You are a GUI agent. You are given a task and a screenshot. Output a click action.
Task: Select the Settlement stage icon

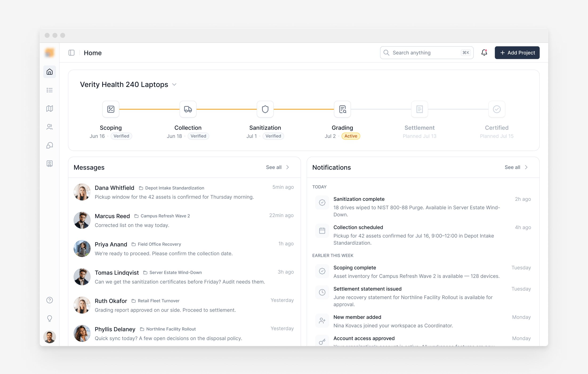(x=419, y=109)
